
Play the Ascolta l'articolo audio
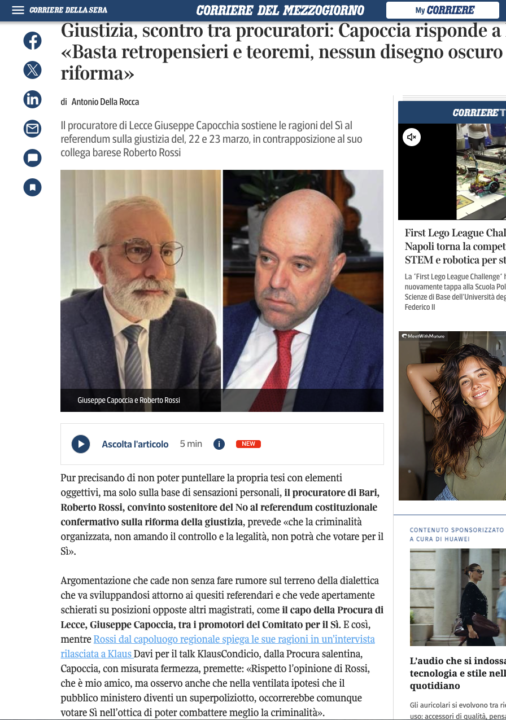pos(80,444)
